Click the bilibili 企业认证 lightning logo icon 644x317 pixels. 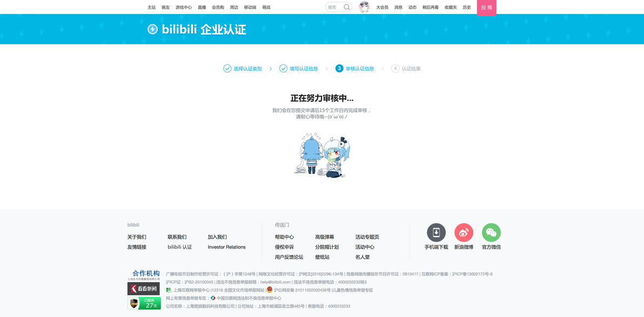tap(152, 29)
